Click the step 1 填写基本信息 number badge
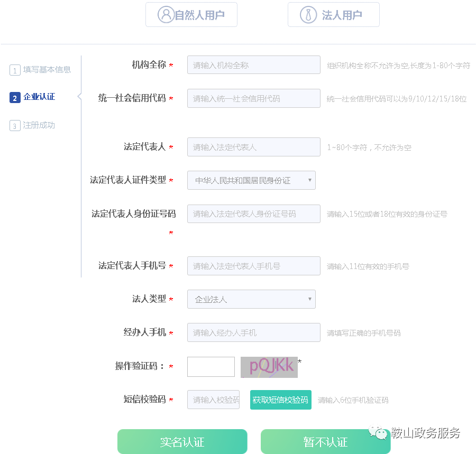476x454 pixels. point(15,69)
